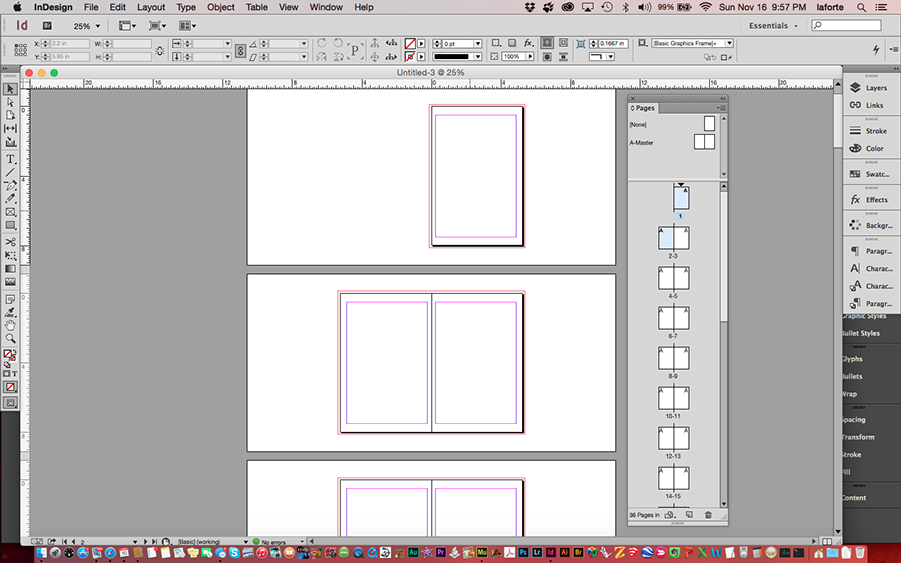The image size is (901, 563).
Task: Open the Table menu
Action: point(256,7)
